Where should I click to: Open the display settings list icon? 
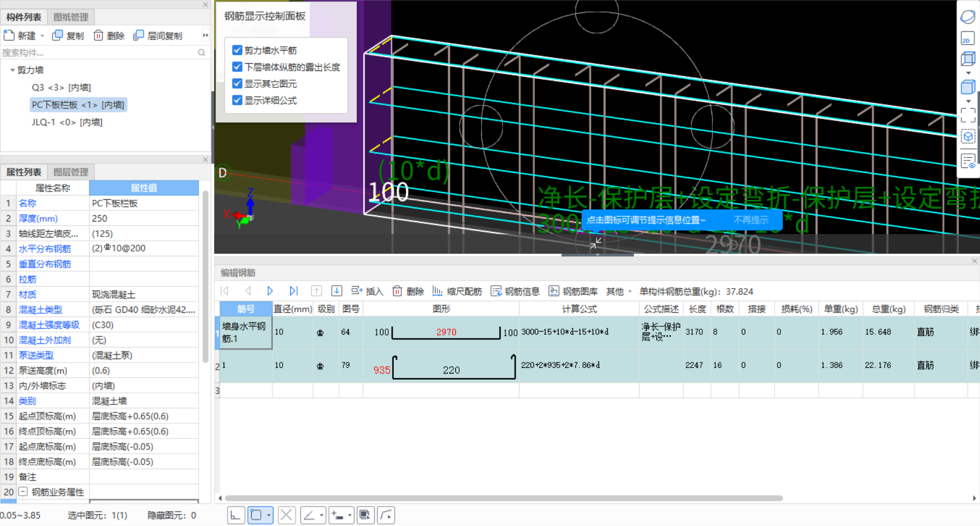coord(967,161)
